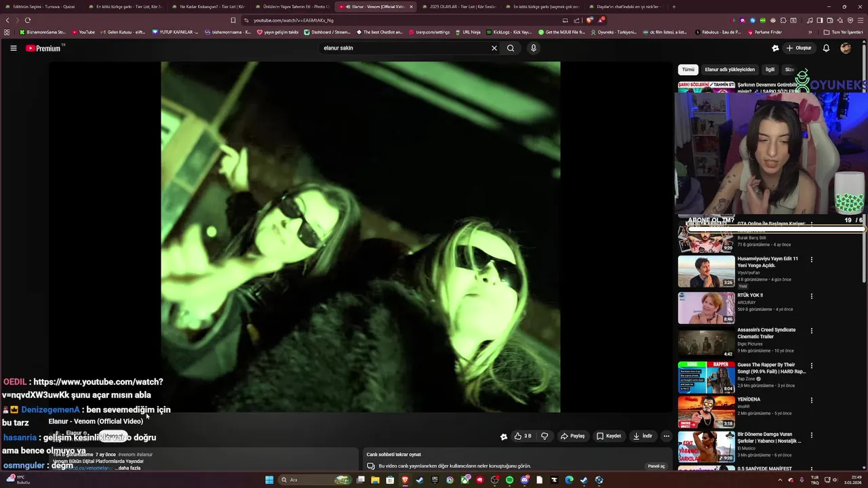Open a new browser tab
Screen dimensions: 868x488
673,7
